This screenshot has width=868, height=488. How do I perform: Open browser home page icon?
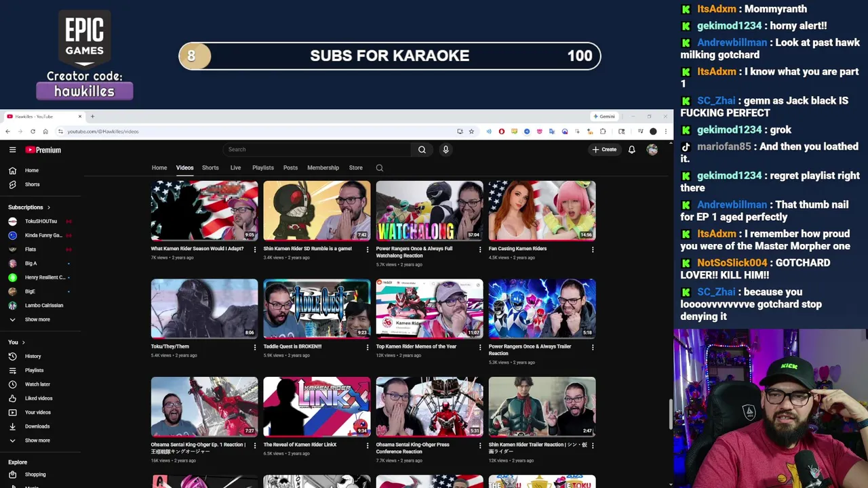(x=45, y=131)
